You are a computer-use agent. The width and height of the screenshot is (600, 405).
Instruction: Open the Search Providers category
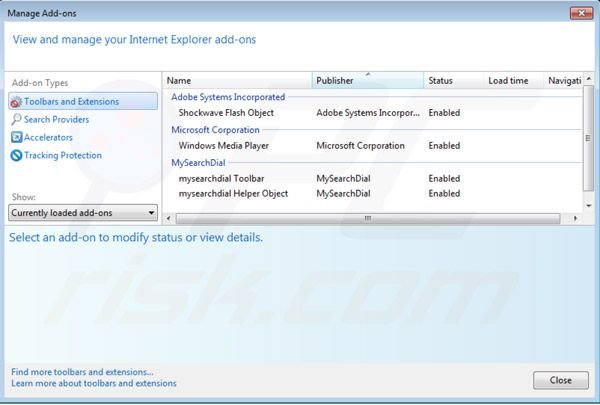(56, 119)
